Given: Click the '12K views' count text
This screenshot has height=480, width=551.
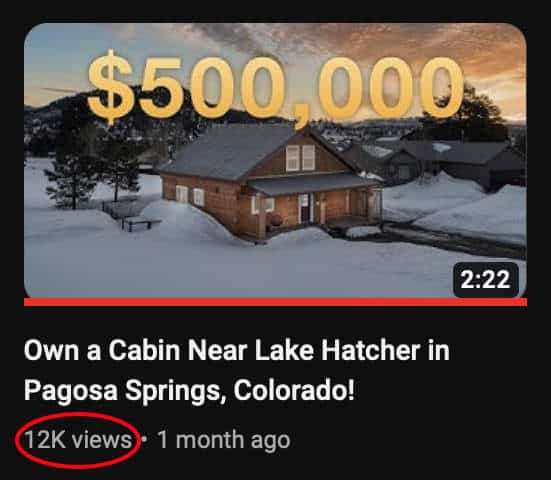Looking at the screenshot, I should (78, 440).
